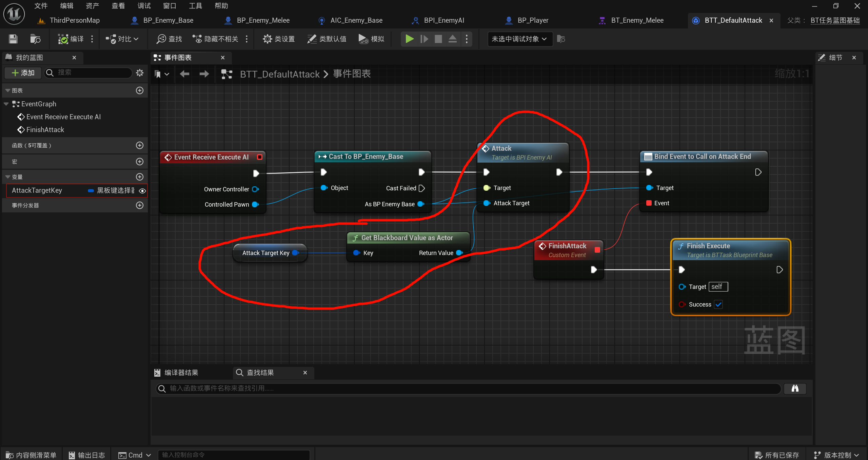Click the 添加 (Add) button
The height and width of the screenshot is (460, 868).
tap(23, 72)
